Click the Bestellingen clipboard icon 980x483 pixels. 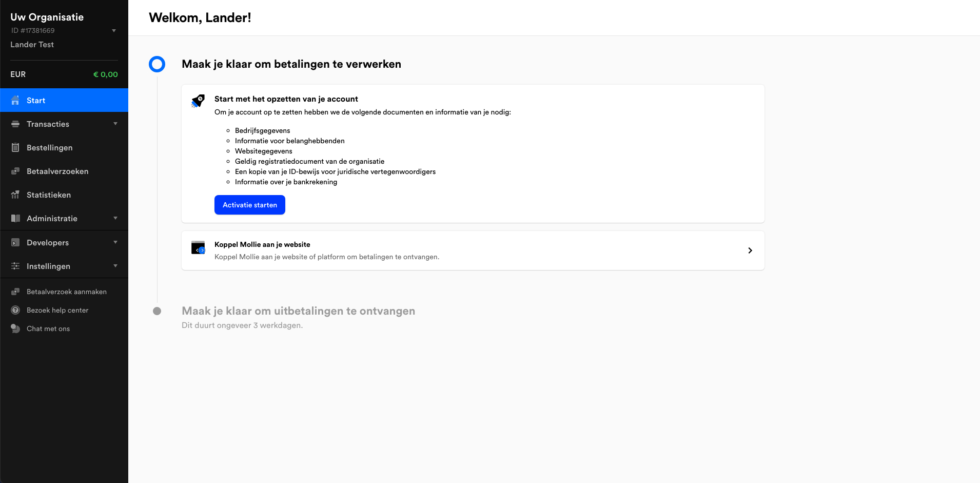15,147
